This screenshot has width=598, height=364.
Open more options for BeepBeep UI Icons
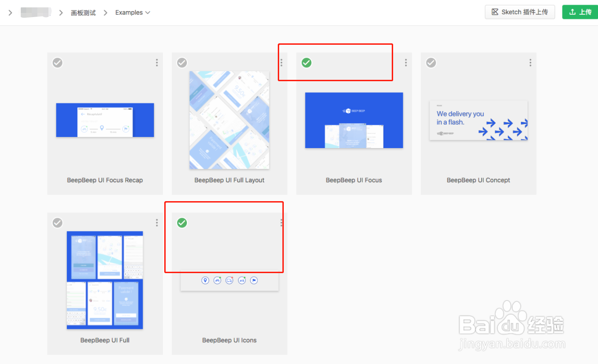pyautogui.click(x=281, y=223)
